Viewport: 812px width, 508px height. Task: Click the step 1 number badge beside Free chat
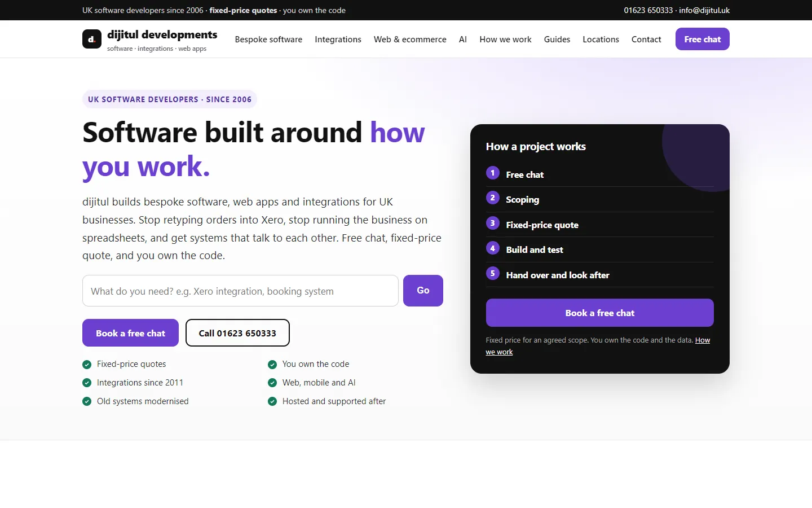pos(493,173)
